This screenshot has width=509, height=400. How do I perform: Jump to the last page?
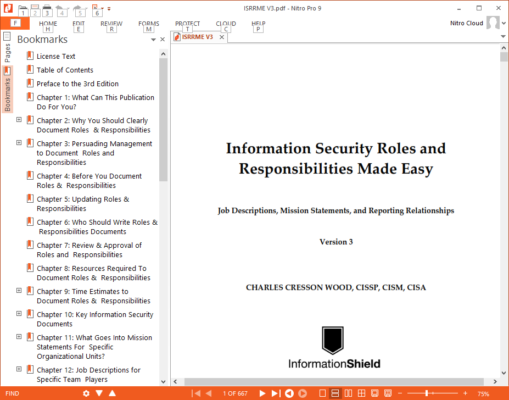[x=276, y=393]
